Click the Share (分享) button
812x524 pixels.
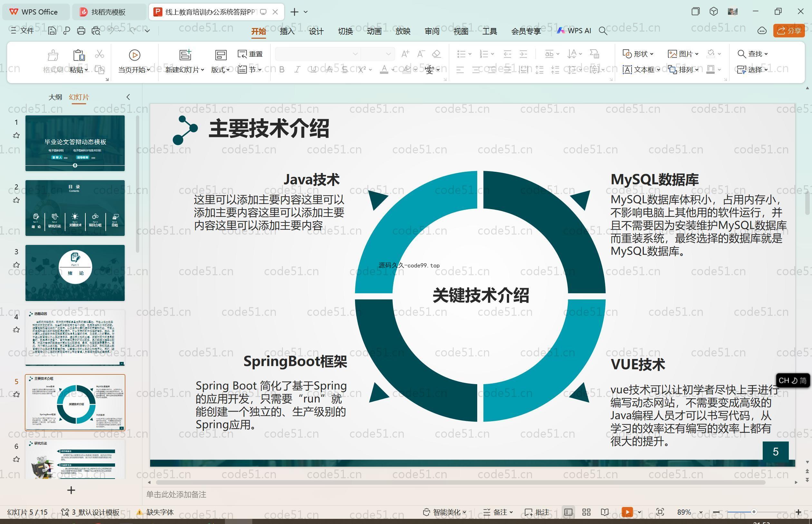pos(789,31)
